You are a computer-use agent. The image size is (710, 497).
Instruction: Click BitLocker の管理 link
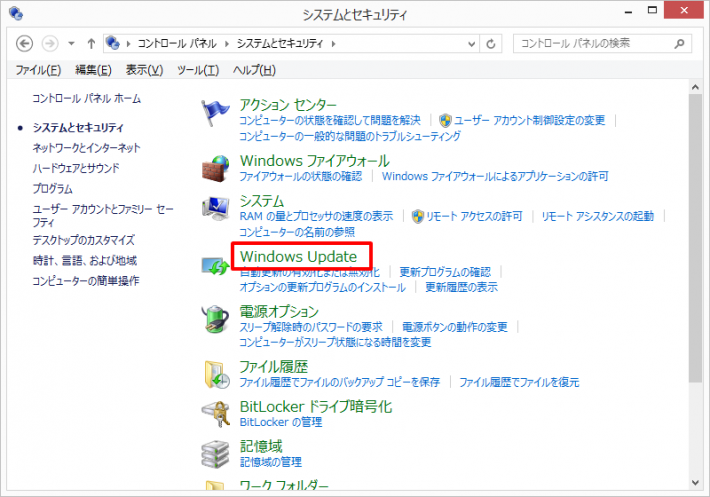pos(281,422)
